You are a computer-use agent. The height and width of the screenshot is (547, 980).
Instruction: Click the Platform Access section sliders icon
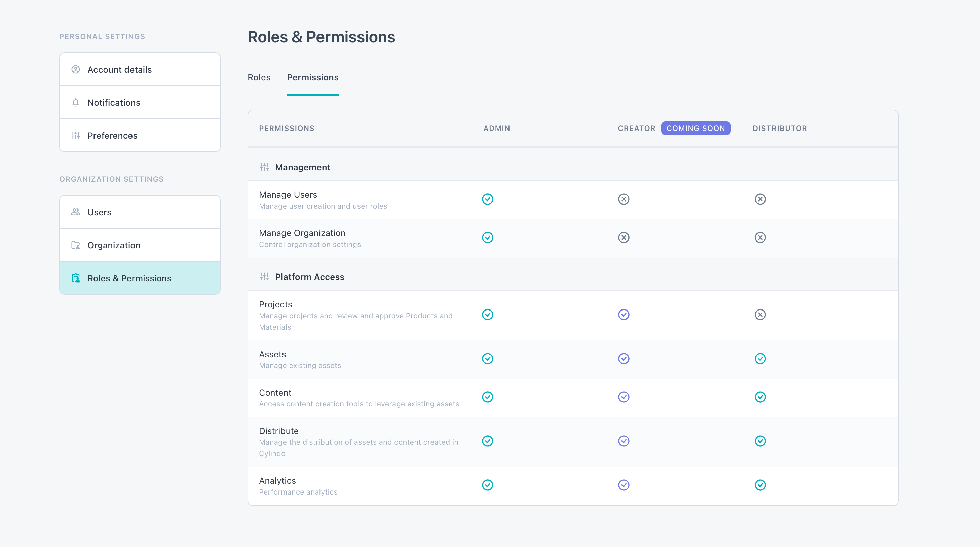(x=264, y=277)
